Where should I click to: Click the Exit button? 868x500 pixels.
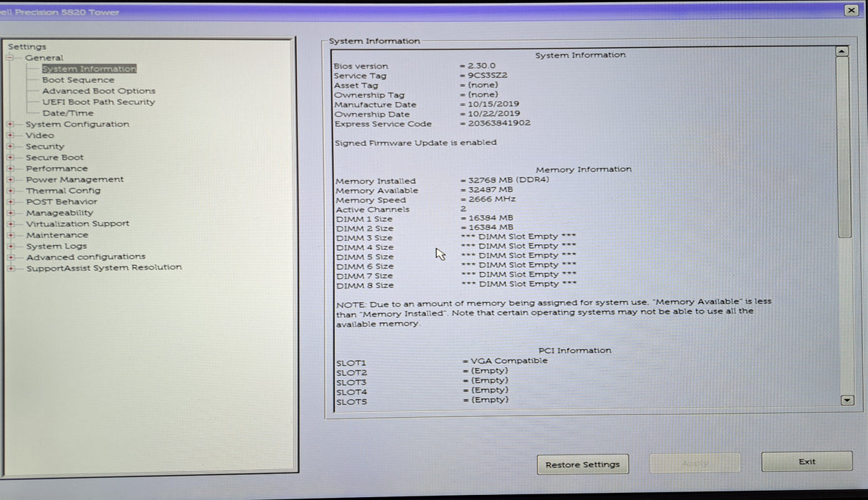pyautogui.click(x=807, y=461)
